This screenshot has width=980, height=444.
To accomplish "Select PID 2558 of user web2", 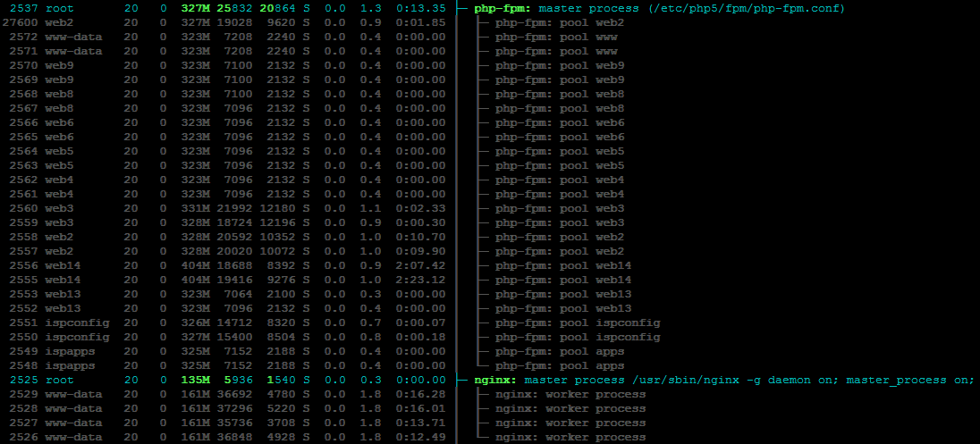I will (x=24, y=238).
